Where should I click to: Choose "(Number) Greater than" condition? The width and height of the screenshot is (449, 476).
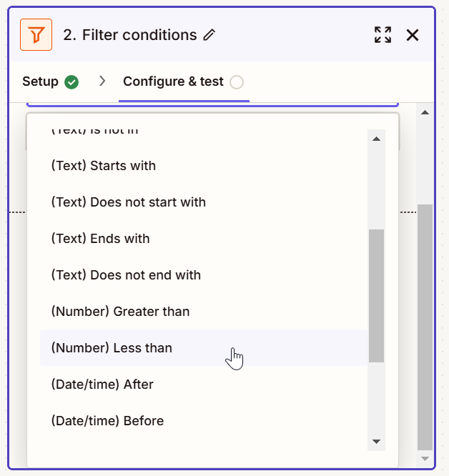[120, 312]
